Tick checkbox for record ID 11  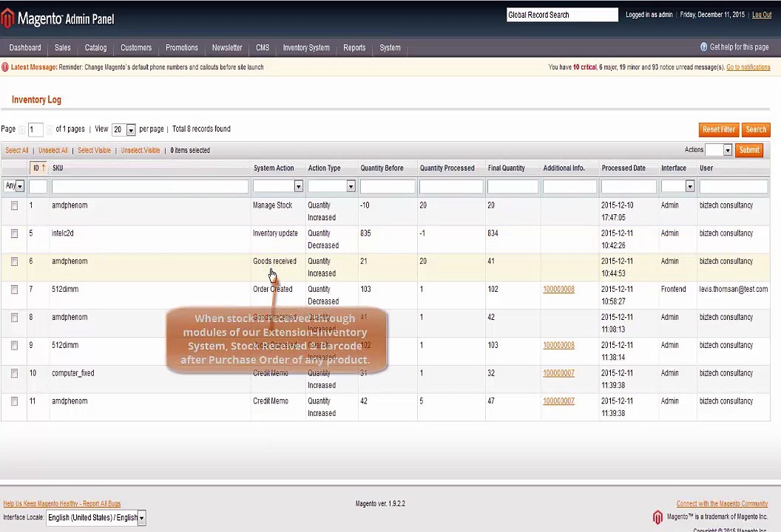[x=15, y=400]
